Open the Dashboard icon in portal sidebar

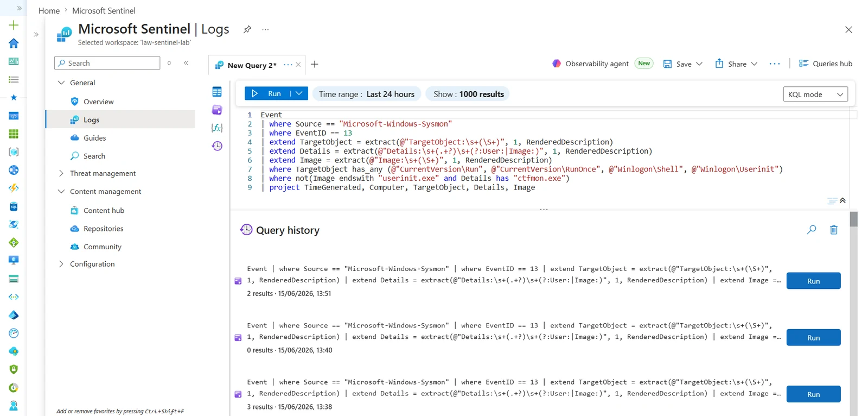[14, 61]
